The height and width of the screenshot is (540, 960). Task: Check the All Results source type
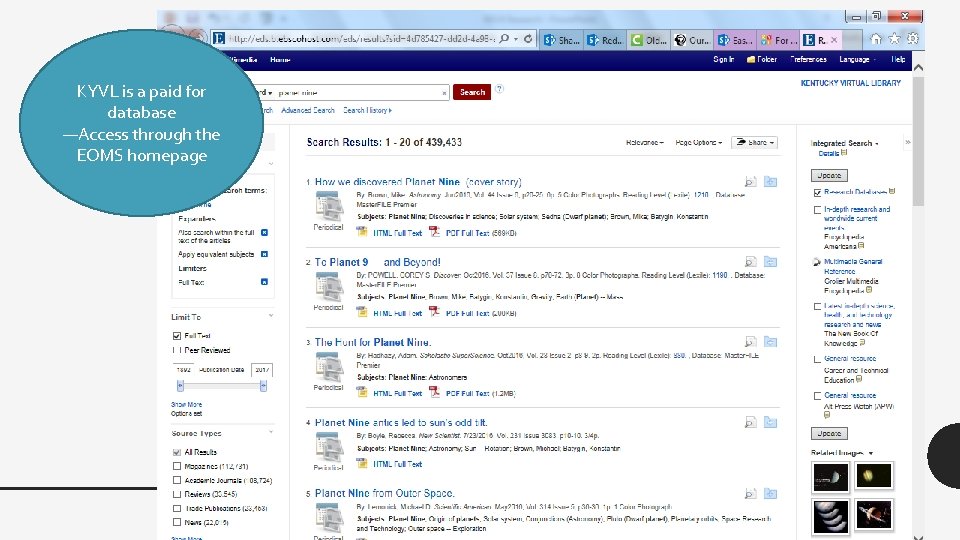tap(177, 452)
